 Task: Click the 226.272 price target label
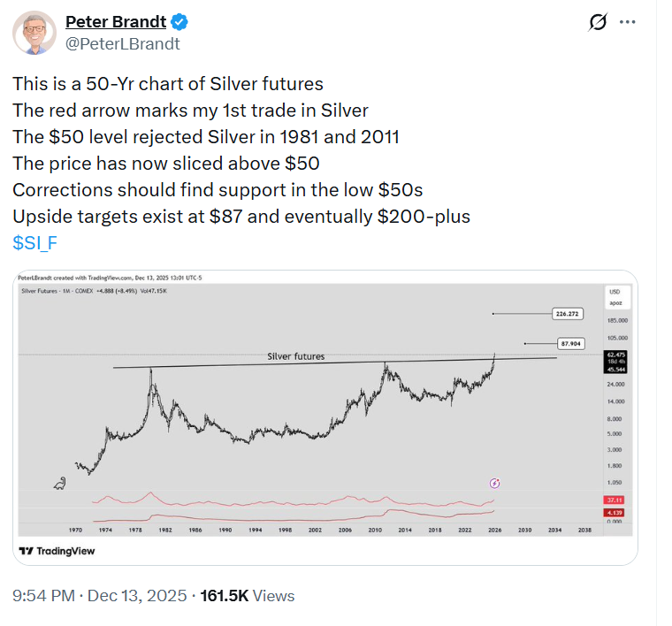tap(565, 313)
